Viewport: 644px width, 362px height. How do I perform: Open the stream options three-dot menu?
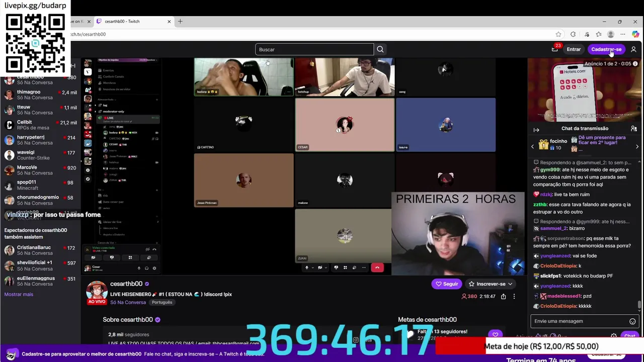[514, 297]
